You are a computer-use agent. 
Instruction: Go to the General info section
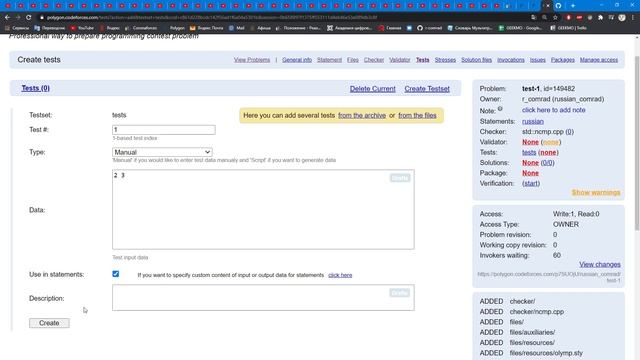[297, 60]
